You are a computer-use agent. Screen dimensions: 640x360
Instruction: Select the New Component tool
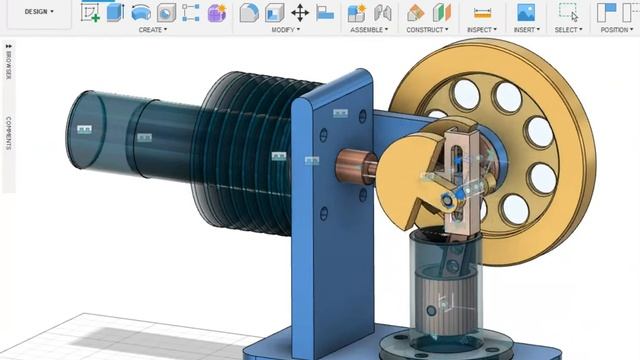click(x=356, y=13)
